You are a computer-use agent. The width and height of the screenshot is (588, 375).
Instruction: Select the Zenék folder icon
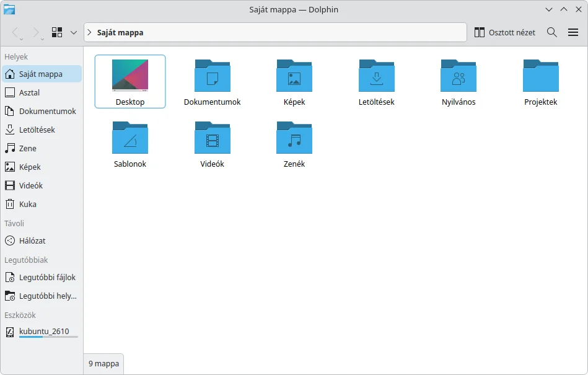click(x=294, y=137)
